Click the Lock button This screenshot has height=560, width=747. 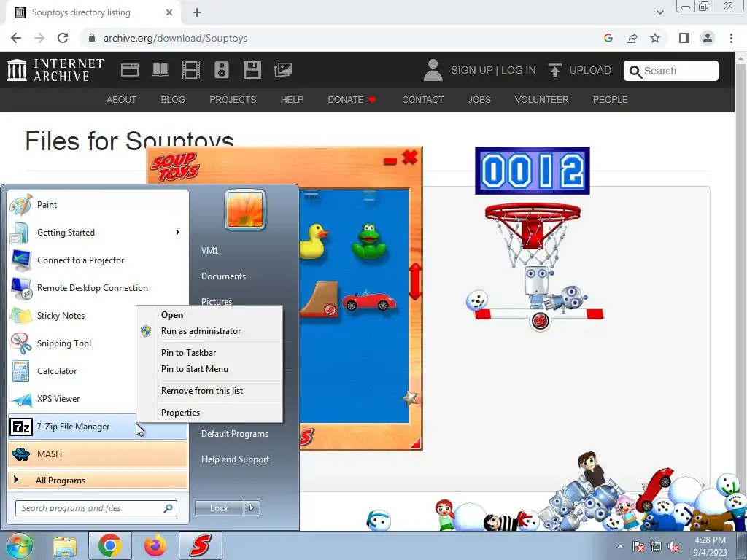[219, 508]
